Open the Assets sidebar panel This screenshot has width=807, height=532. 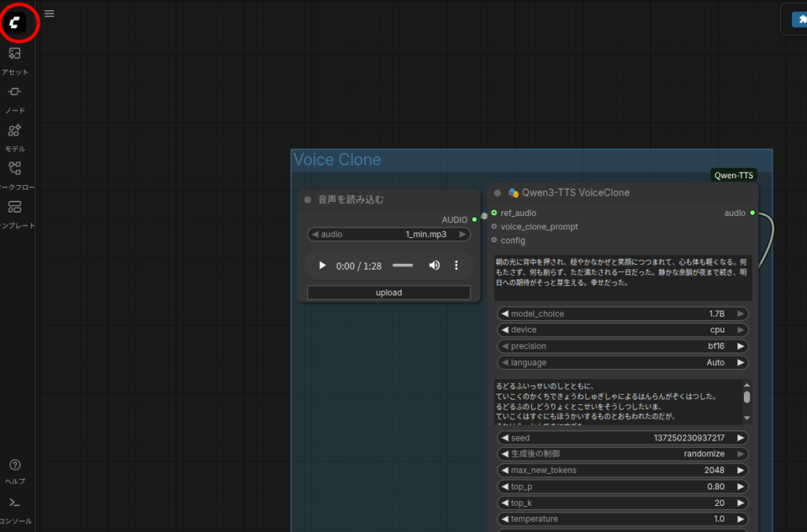click(15, 60)
